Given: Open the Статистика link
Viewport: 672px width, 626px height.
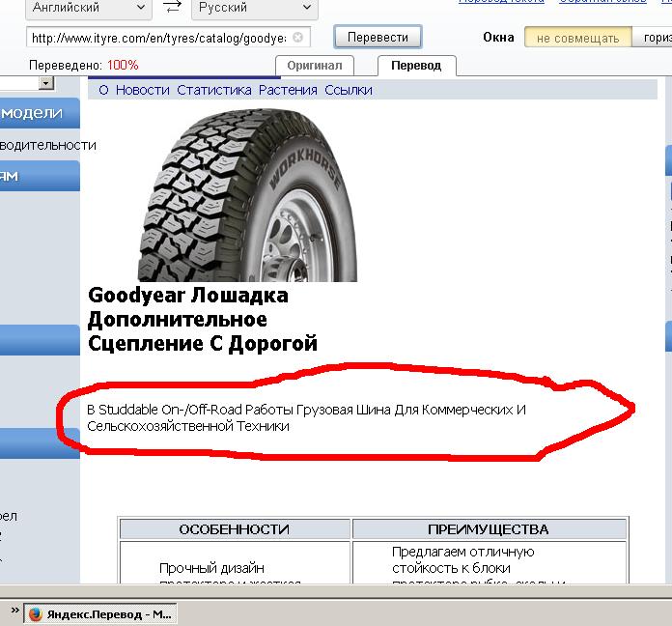Looking at the screenshot, I should pos(213,90).
